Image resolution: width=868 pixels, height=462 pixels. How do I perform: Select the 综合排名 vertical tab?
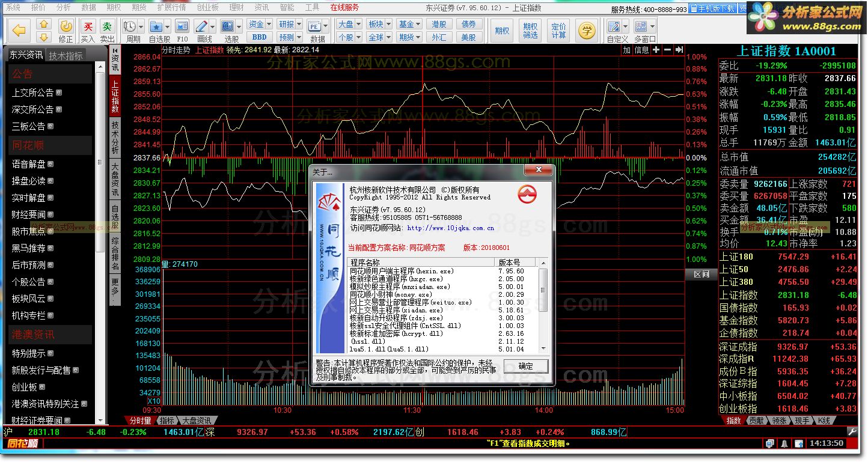click(115, 254)
